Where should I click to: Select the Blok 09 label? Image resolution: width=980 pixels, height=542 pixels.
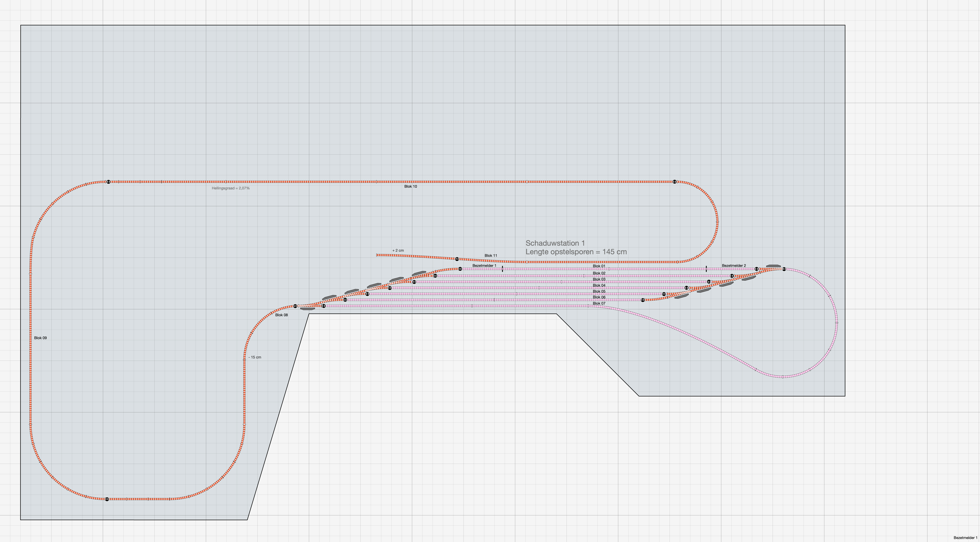click(x=40, y=338)
